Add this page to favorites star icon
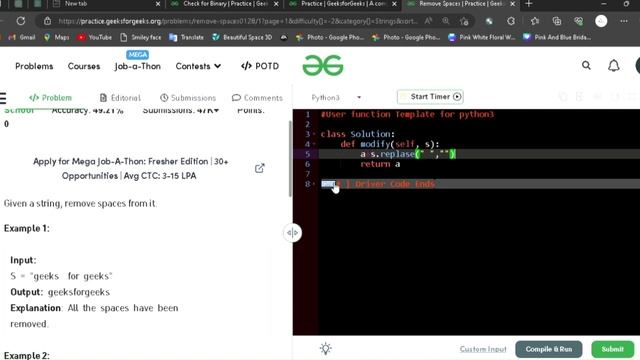 [464, 21]
